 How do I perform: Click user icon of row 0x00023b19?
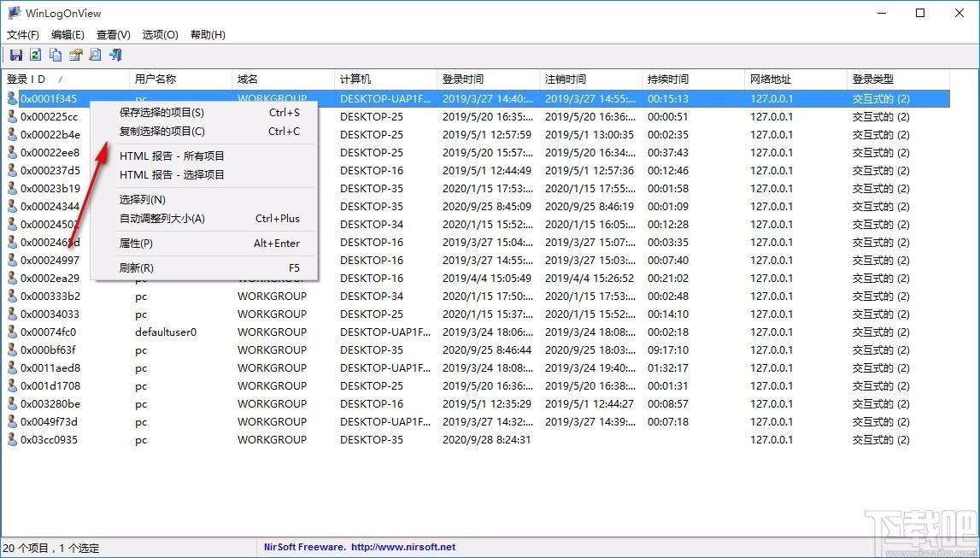coord(12,189)
